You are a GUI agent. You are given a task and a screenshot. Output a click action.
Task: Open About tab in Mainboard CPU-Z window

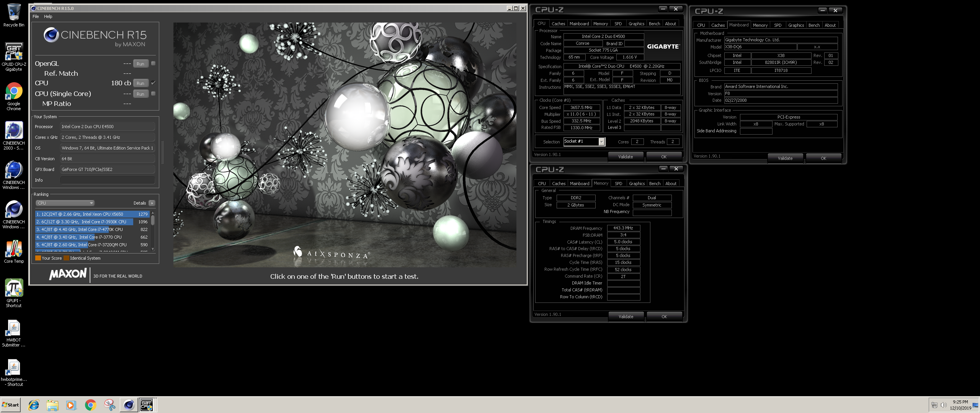[830, 25]
